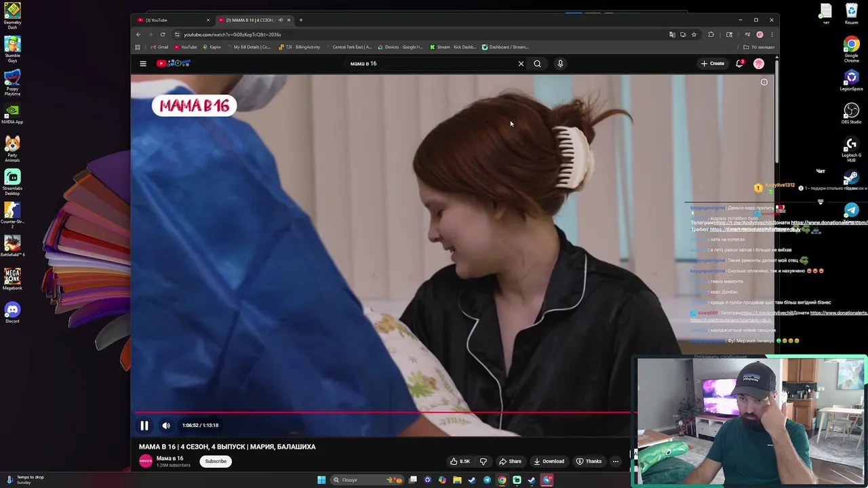Screen dimensions: 868x488
Task: Open the 'My Bill Details' bookmark
Action: [x=248, y=47]
